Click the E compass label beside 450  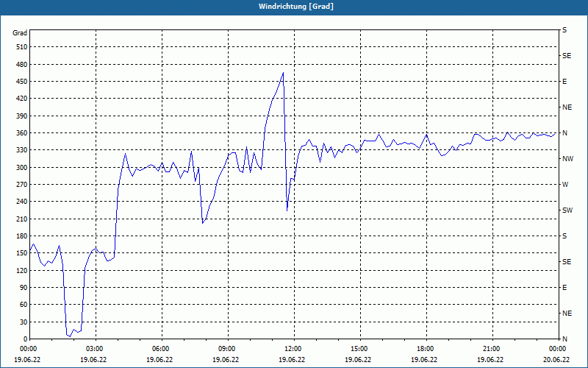564,82
